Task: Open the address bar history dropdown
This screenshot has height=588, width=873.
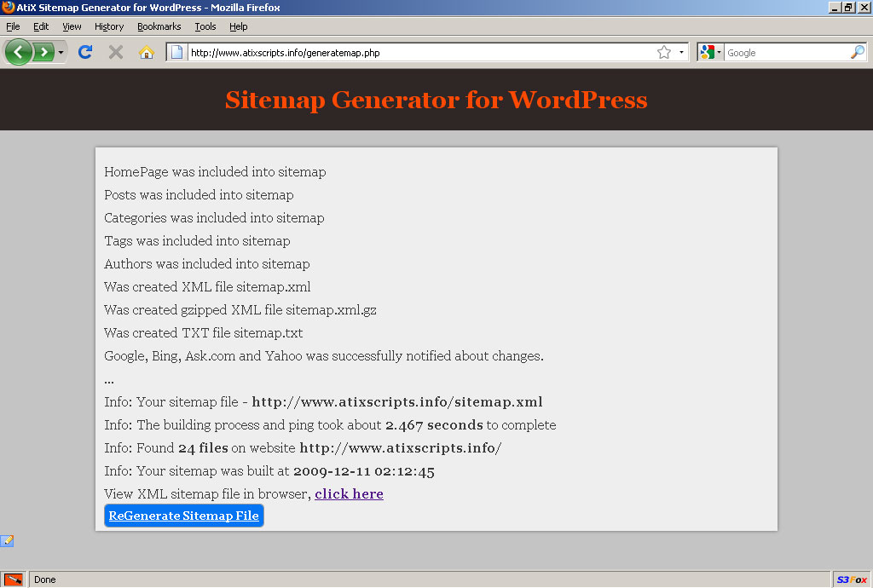Action: pyautogui.click(x=681, y=52)
